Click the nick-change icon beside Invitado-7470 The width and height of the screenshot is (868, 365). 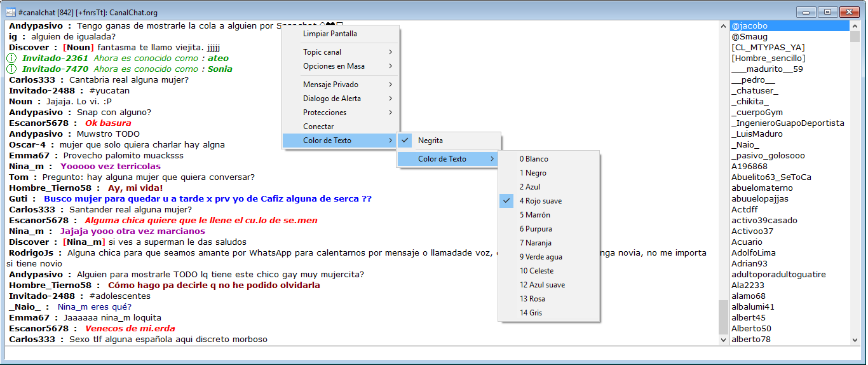coord(11,69)
